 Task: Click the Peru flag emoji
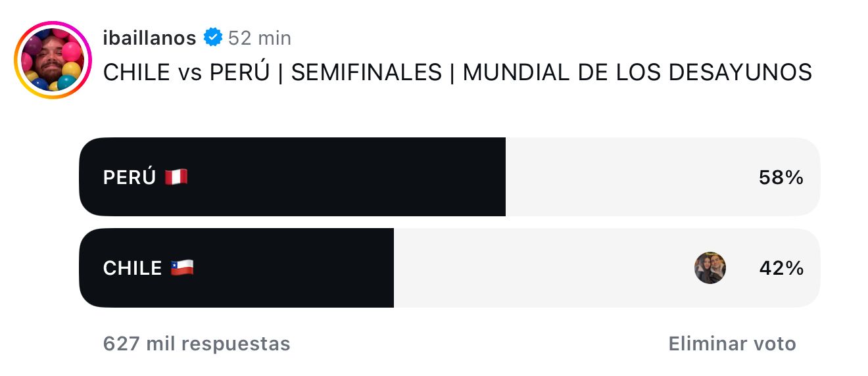pyautogui.click(x=176, y=177)
